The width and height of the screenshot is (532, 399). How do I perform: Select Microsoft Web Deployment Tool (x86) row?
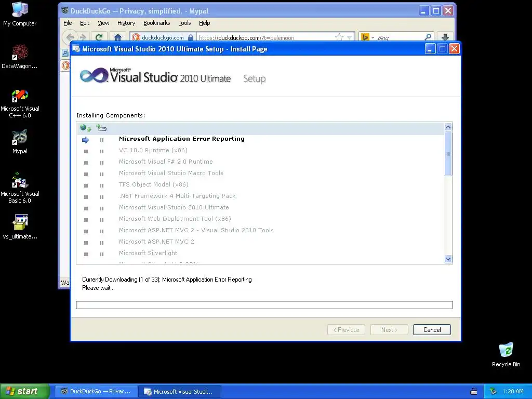click(x=260, y=219)
